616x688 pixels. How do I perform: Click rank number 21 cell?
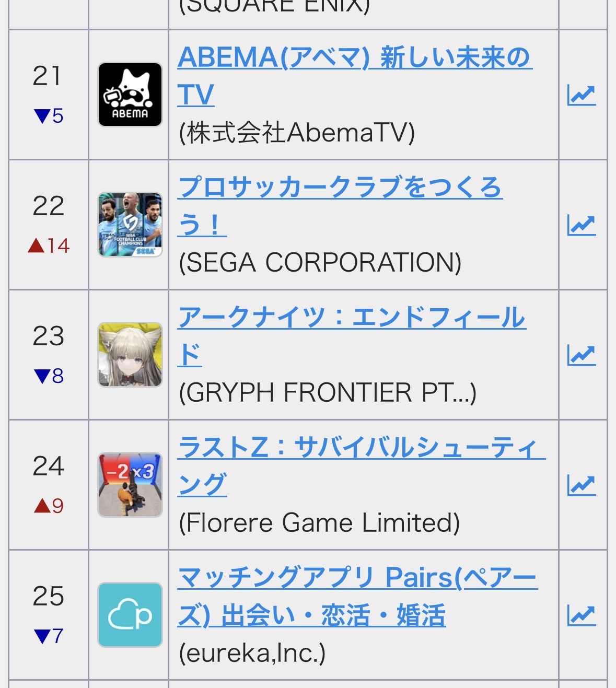[47, 76]
